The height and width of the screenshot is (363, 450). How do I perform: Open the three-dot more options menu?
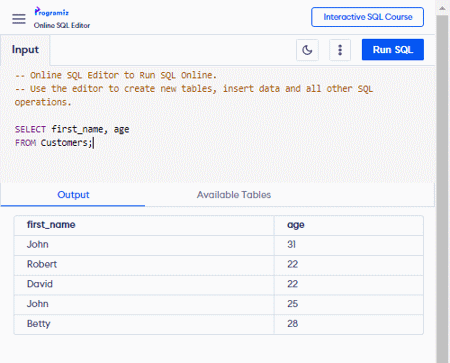[x=340, y=50]
